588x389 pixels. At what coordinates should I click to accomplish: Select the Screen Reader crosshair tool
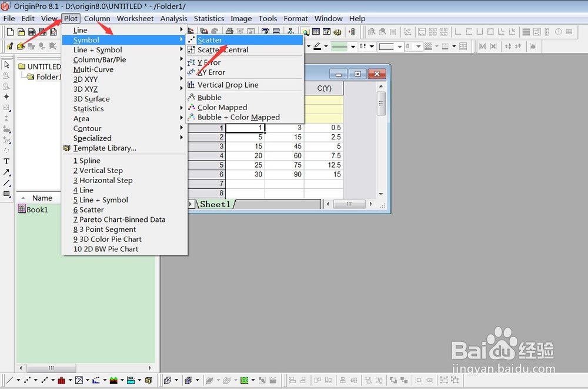click(x=6, y=97)
